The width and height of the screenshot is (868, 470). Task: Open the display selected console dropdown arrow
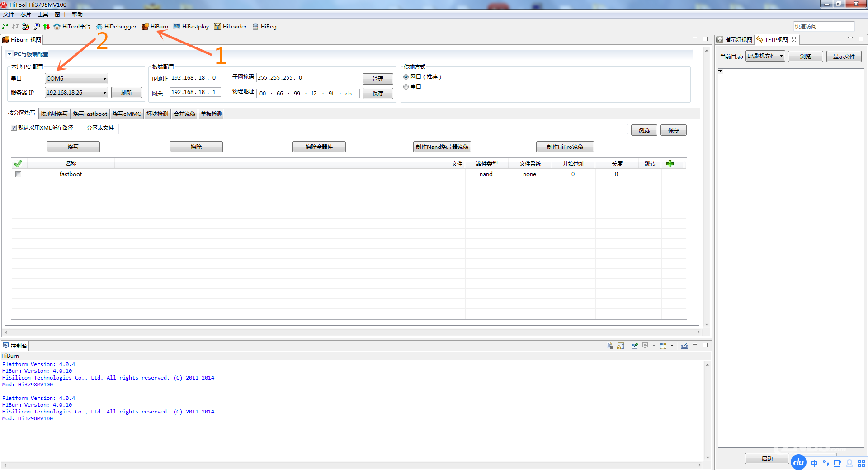(x=654, y=346)
